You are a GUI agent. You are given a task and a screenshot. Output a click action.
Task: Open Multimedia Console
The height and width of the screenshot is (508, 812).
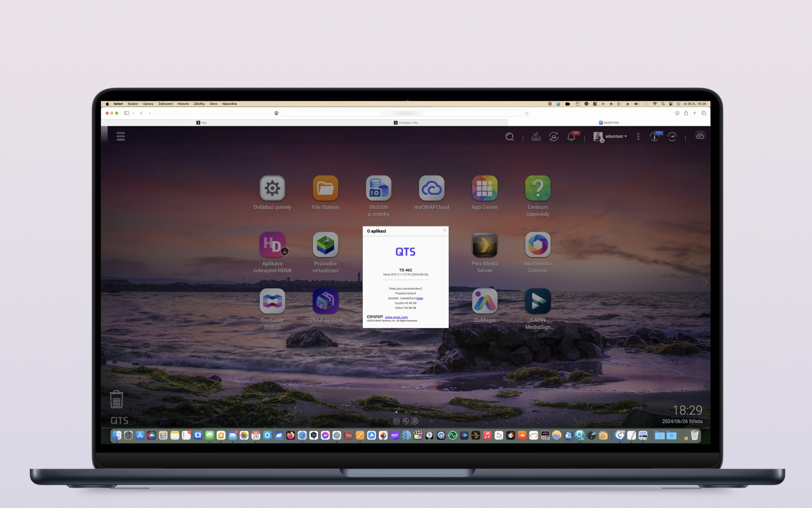click(537, 245)
